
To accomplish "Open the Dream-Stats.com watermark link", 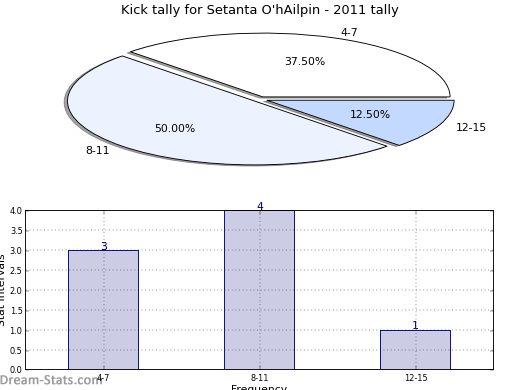I will 50,380.
